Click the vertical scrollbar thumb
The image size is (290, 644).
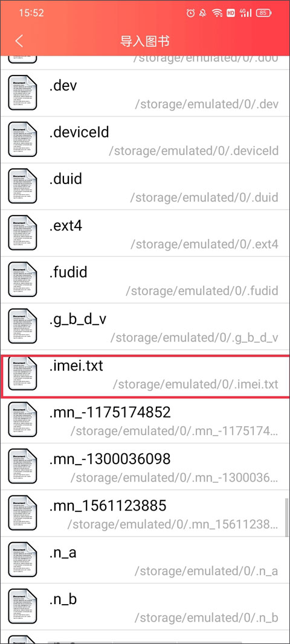click(287, 517)
